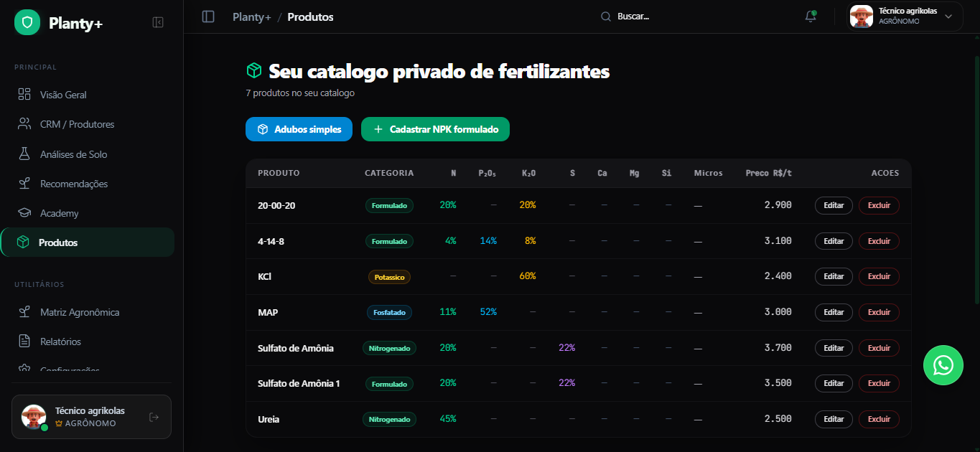Toggle sidebar with the top bar panel icon
The width and height of the screenshot is (980, 452).
[x=208, y=17]
